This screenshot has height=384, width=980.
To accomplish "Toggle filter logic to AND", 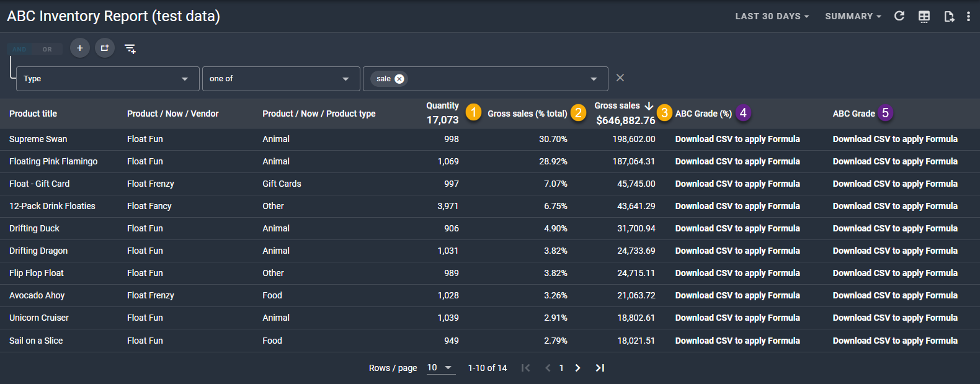I will click(x=20, y=49).
